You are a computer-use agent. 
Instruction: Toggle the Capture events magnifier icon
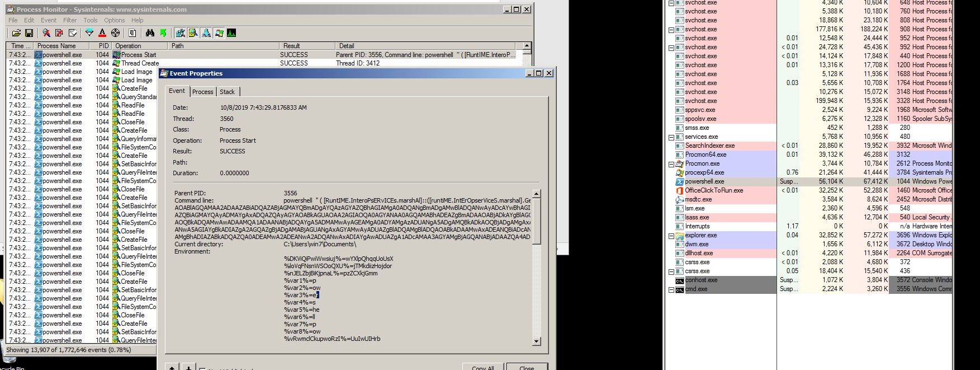(x=46, y=33)
